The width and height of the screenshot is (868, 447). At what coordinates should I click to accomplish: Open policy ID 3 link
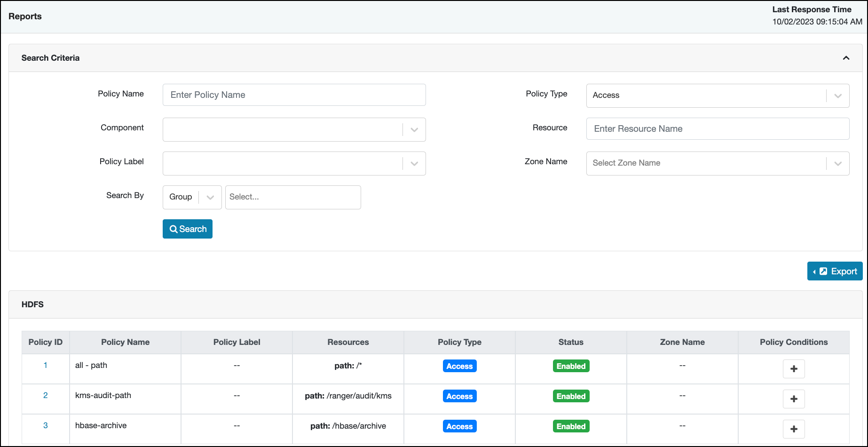(46, 425)
